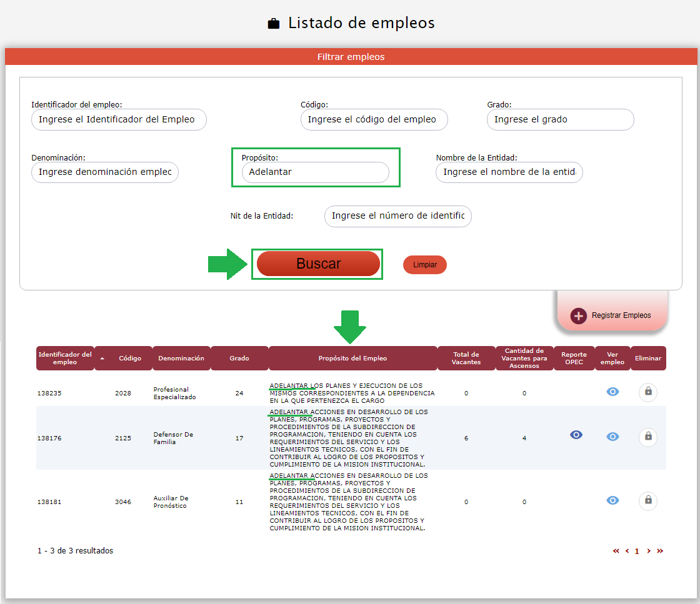700x604 pixels.
Task: Click the Eliminar lock icon for job 138235
Action: (x=648, y=392)
